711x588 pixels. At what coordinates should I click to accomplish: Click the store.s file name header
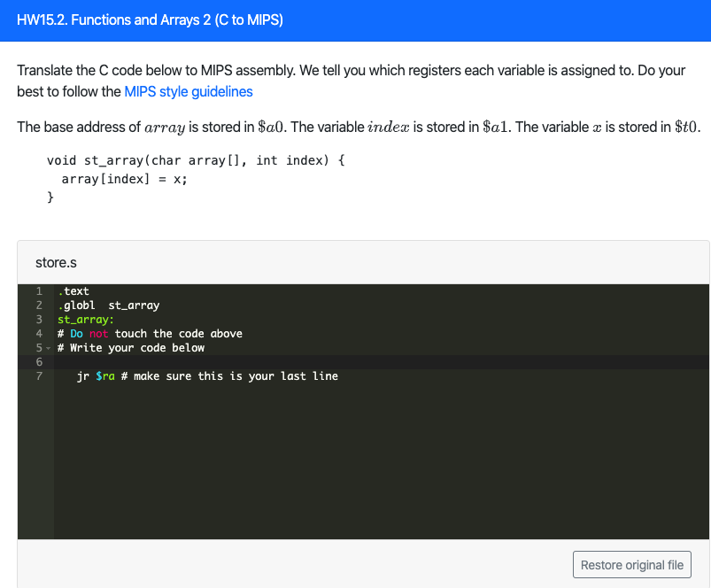pyautogui.click(x=57, y=262)
